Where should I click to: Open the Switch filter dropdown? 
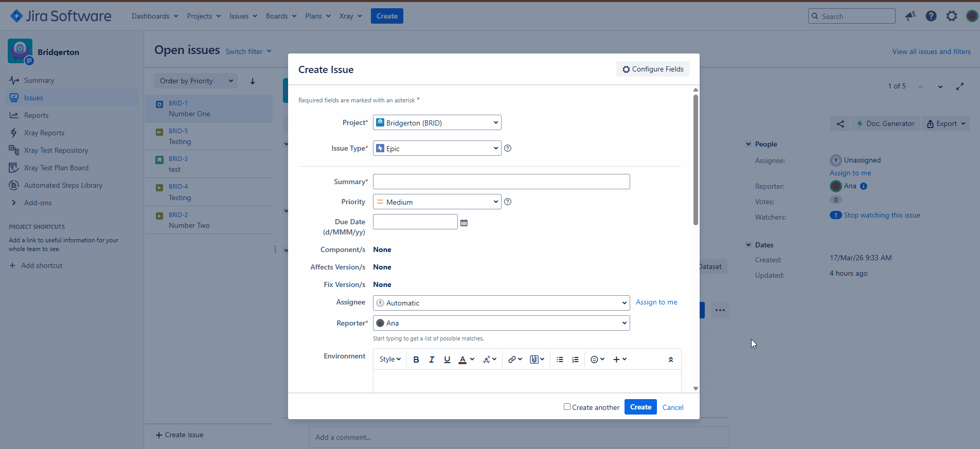point(248,51)
